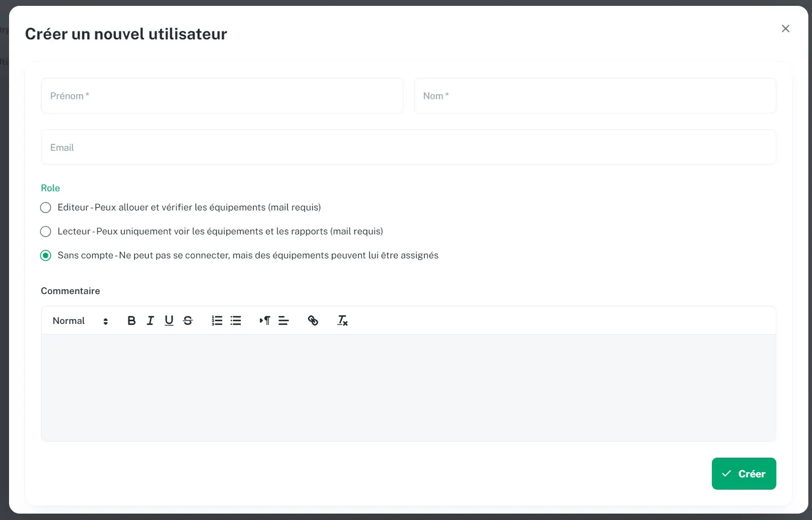Screen dimensions: 812x520
Task: Select the Editeur role
Action: point(46,207)
